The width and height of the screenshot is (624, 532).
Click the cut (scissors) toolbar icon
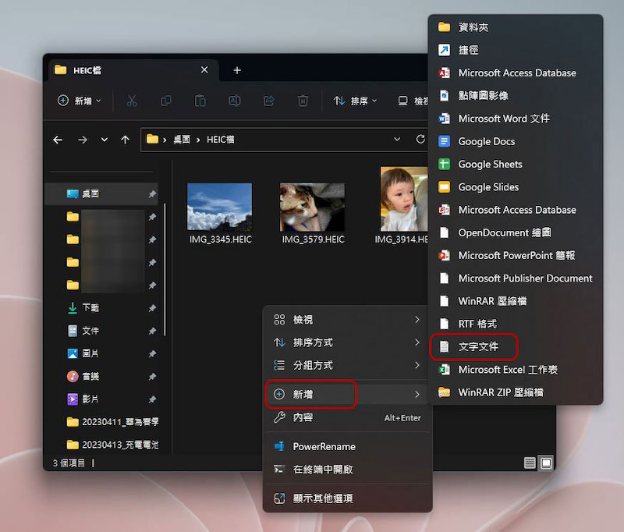[133, 101]
